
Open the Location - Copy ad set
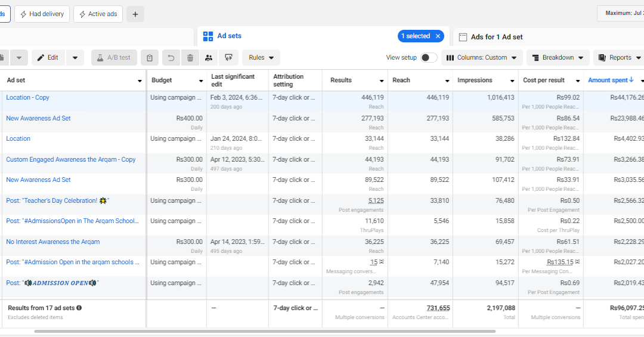point(27,97)
